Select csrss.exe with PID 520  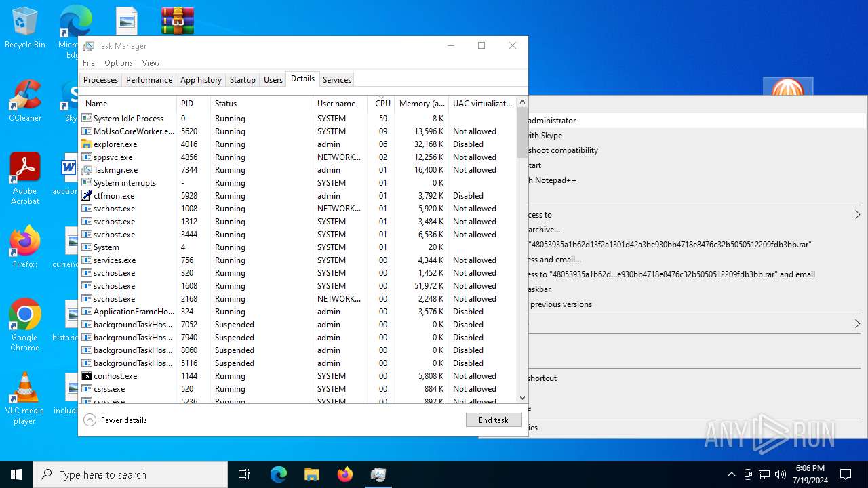(x=298, y=389)
